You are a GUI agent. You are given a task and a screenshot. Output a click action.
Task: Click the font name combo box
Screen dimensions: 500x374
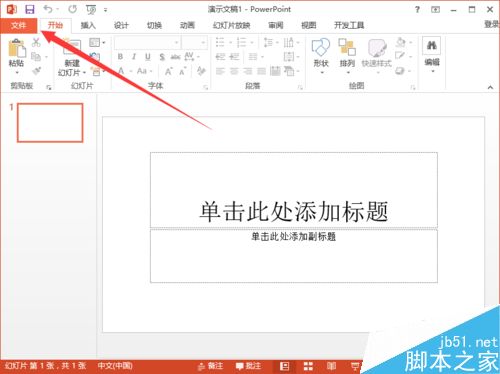[147, 43]
